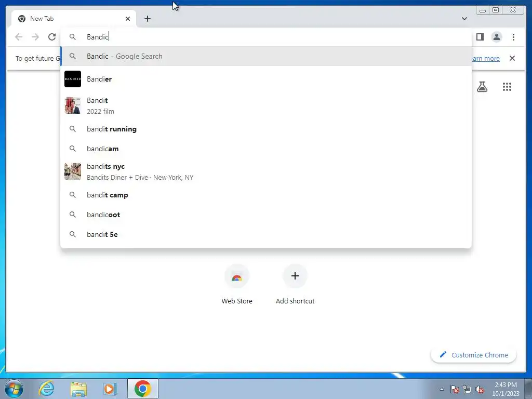Close the New Tab tab
This screenshot has height=399, width=532.
(x=128, y=19)
